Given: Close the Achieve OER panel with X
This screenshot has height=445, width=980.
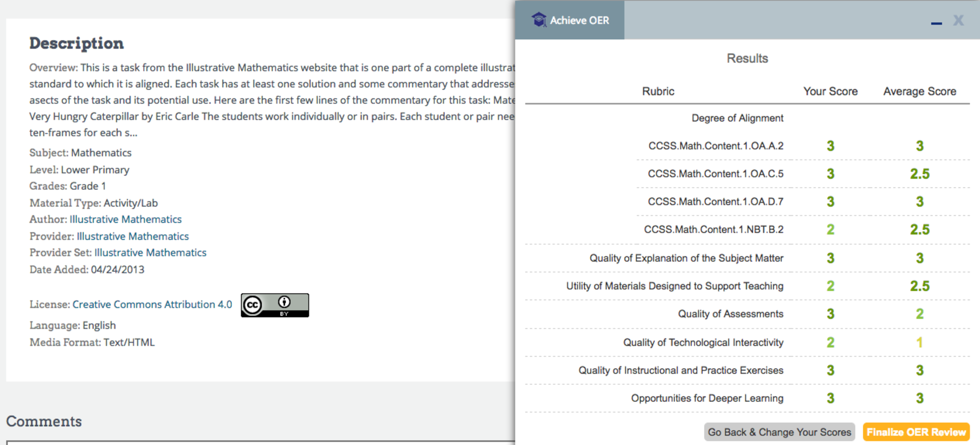Looking at the screenshot, I should [958, 20].
